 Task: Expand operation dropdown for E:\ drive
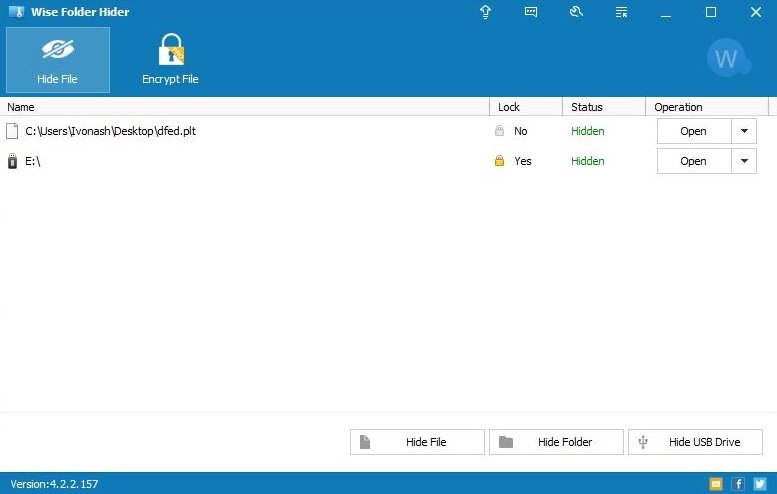744,161
